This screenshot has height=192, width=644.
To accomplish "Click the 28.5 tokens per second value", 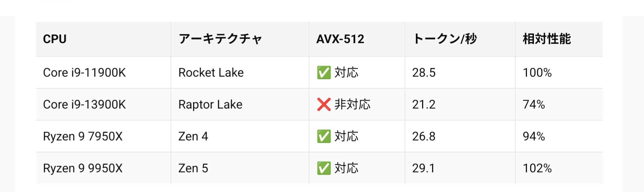I will [x=424, y=73].
